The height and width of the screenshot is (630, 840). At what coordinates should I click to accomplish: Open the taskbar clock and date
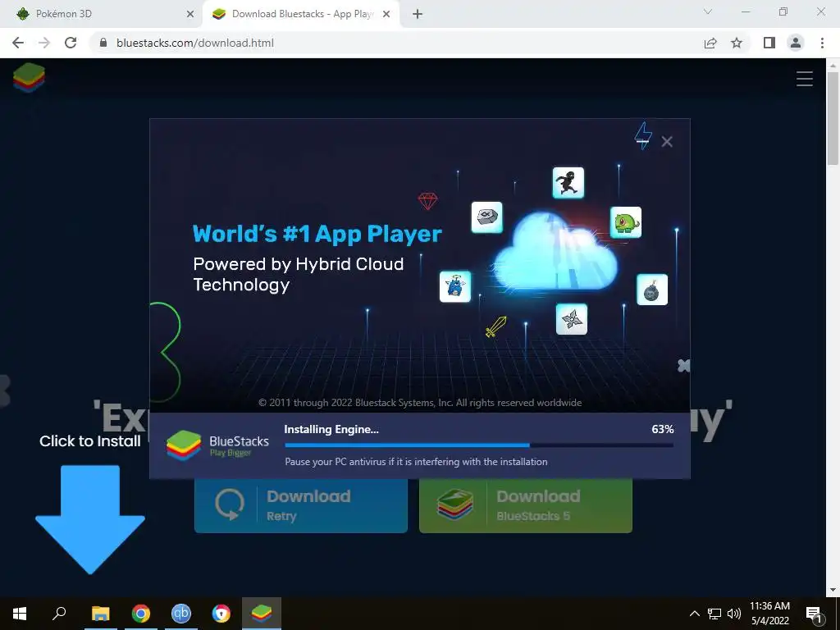pos(769,614)
